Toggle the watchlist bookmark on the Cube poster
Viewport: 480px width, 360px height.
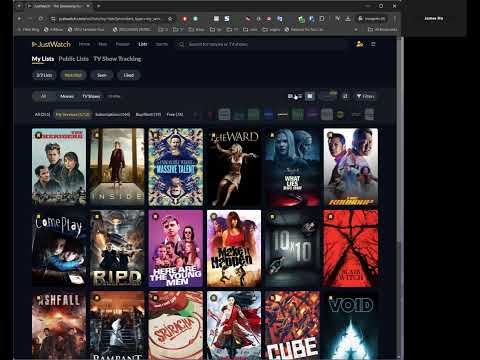[x=272, y=298]
